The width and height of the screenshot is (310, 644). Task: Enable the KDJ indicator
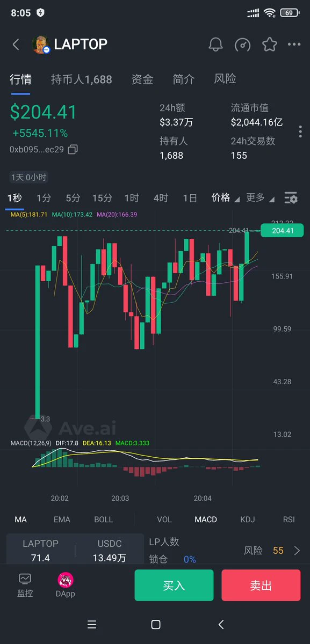click(248, 519)
